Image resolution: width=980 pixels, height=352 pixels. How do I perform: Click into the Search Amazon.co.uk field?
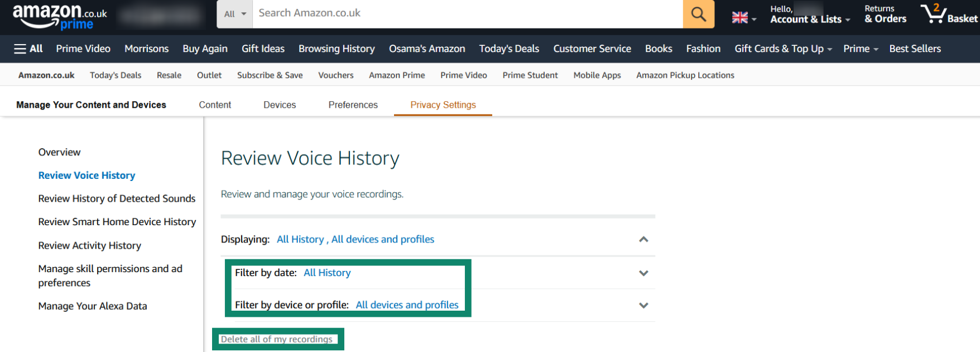(x=467, y=13)
